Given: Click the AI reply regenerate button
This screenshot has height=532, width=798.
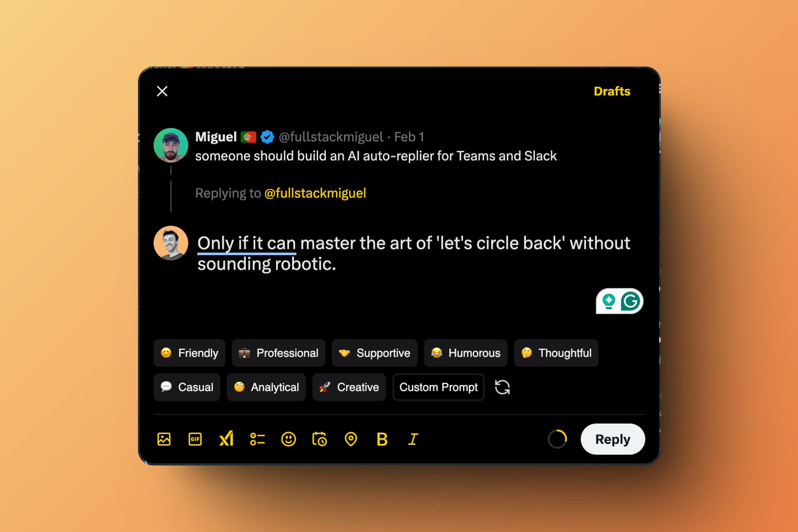Looking at the screenshot, I should pos(502,387).
